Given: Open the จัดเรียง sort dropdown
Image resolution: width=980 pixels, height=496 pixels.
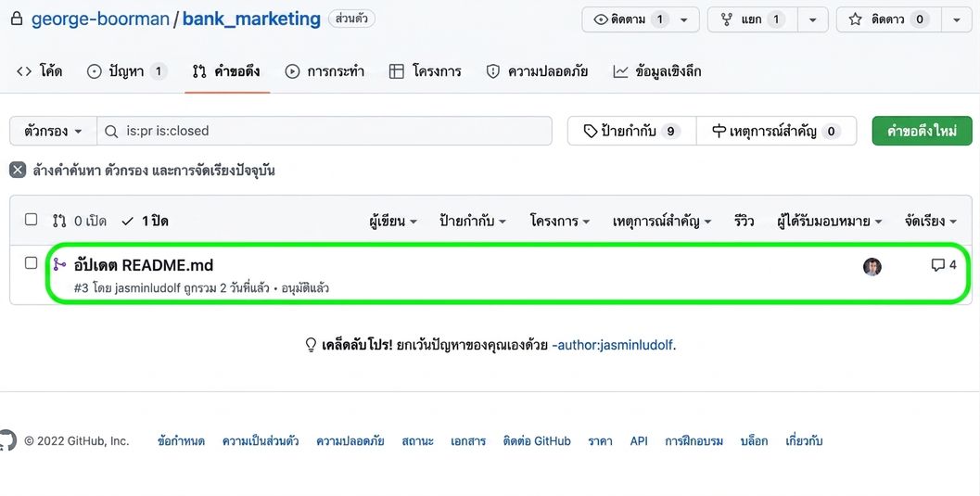Looking at the screenshot, I should (x=931, y=221).
